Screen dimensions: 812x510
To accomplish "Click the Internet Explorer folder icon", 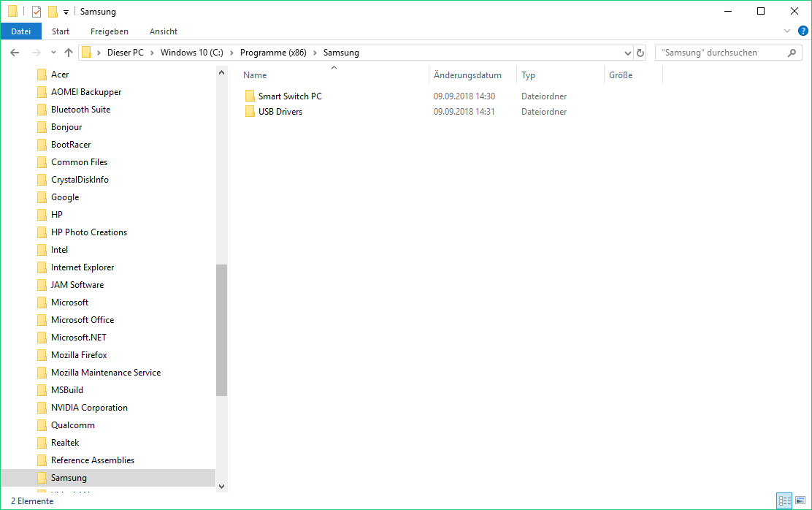I will click(x=42, y=267).
